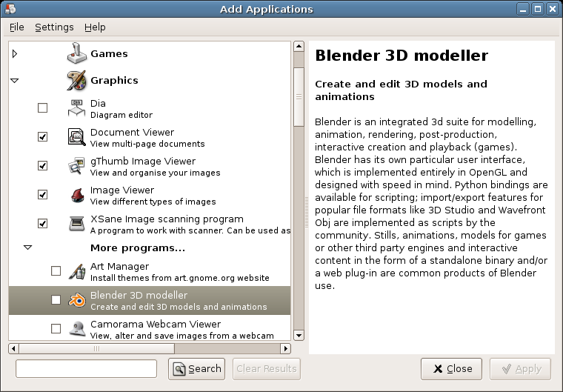Expand the Games category triangle
This screenshot has width=563, height=392.
click(x=15, y=53)
